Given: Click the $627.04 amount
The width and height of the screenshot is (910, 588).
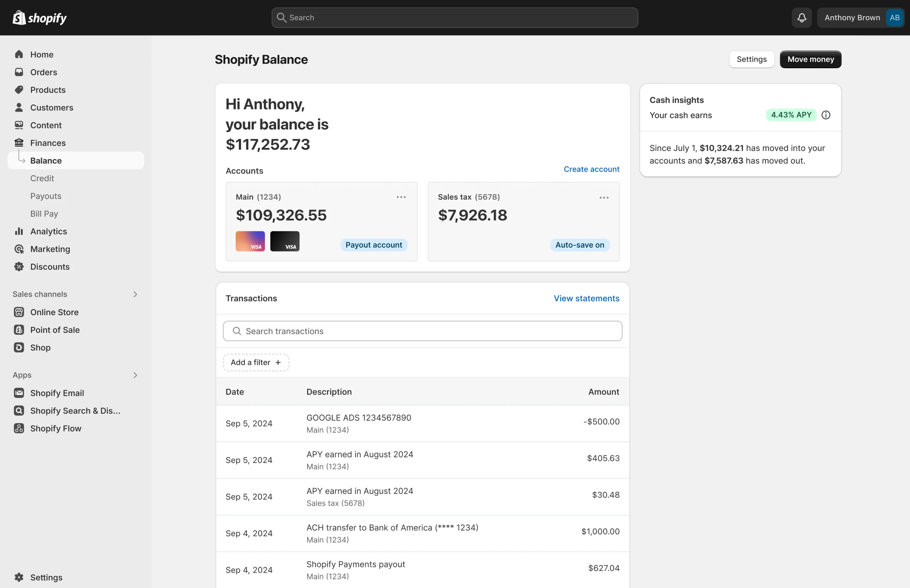Looking at the screenshot, I should [604, 568].
